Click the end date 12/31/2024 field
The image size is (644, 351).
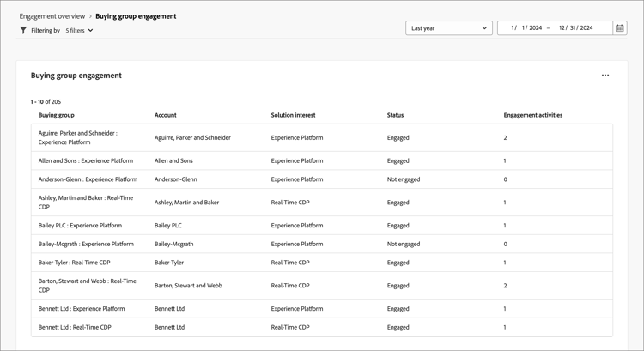576,28
